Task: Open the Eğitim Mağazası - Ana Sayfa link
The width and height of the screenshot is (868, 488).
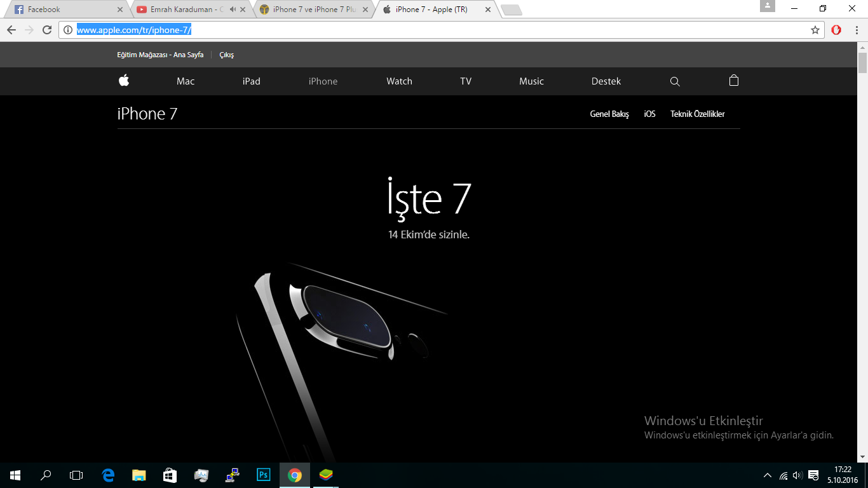Action: point(160,55)
